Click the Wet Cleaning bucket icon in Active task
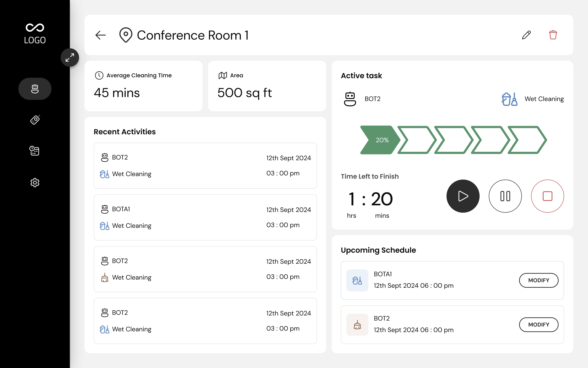 point(510,99)
